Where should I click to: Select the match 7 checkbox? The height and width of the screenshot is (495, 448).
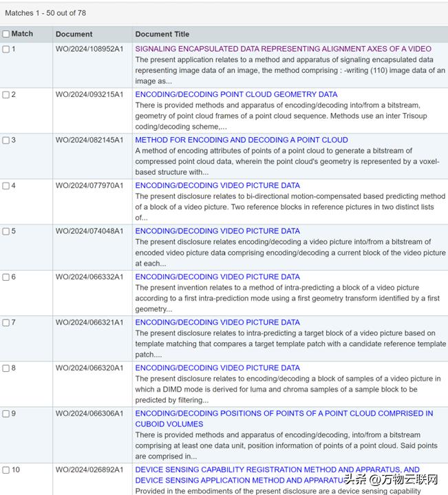coord(6,322)
